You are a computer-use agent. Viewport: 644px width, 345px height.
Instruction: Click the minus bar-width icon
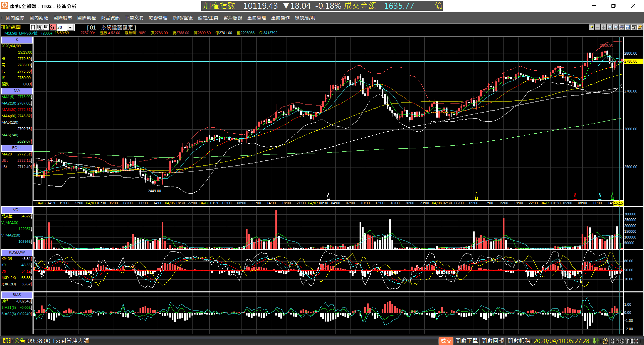[598, 27]
